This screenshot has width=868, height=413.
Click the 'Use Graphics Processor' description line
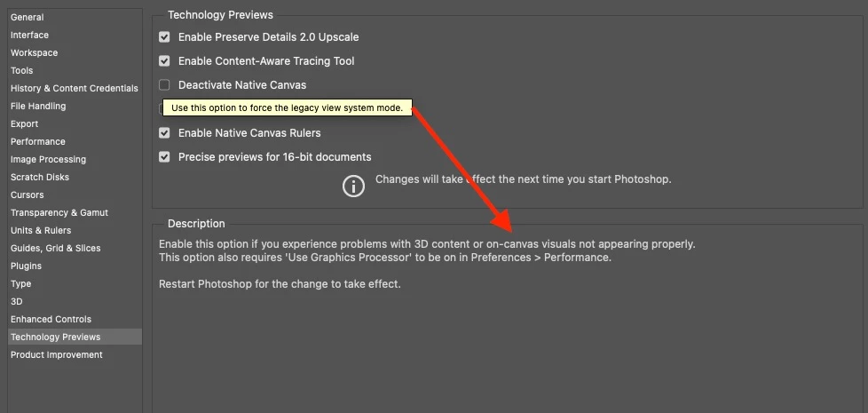[x=385, y=258]
